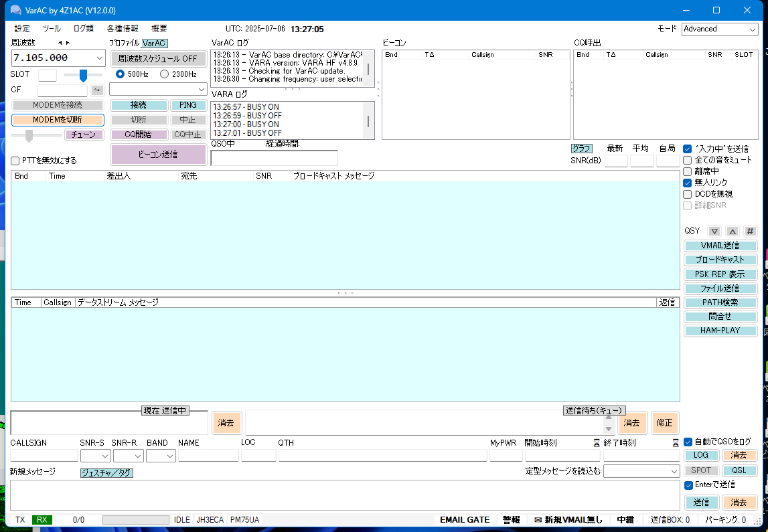Click the ブロードキャスト button
The height and width of the screenshot is (532, 768).
pos(720,260)
